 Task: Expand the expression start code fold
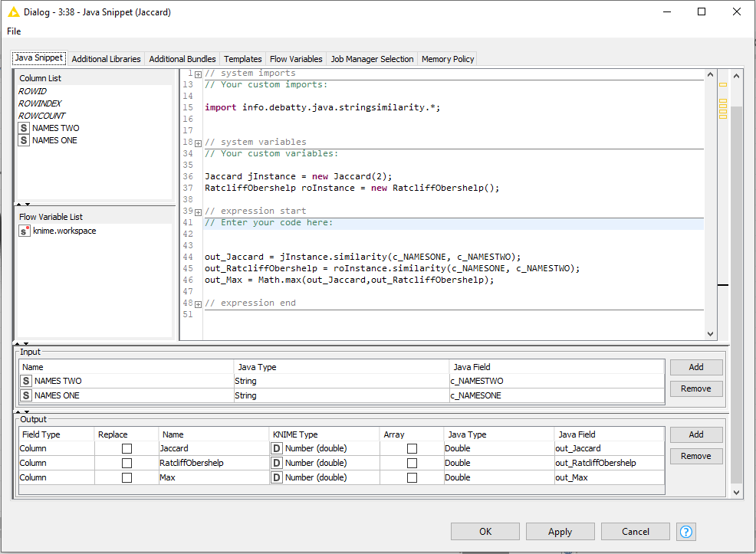click(198, 212)
